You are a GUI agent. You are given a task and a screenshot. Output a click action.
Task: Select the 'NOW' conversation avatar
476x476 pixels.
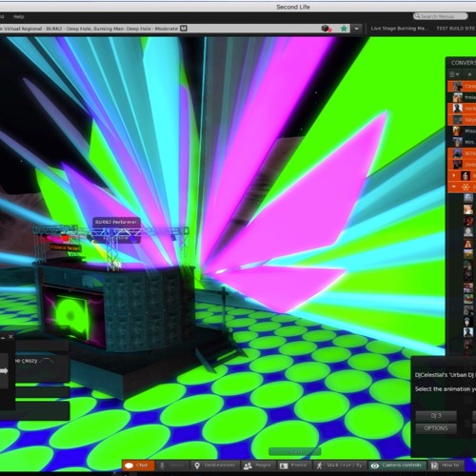point(458,153)
